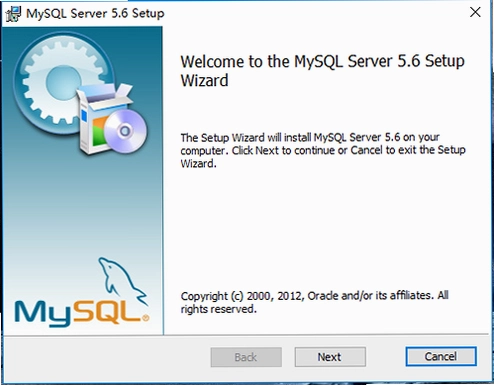The height and width of the screenshot is (385, 494).
Task: Click the MySQL wordmark text logo
Action: coord(81,313)
